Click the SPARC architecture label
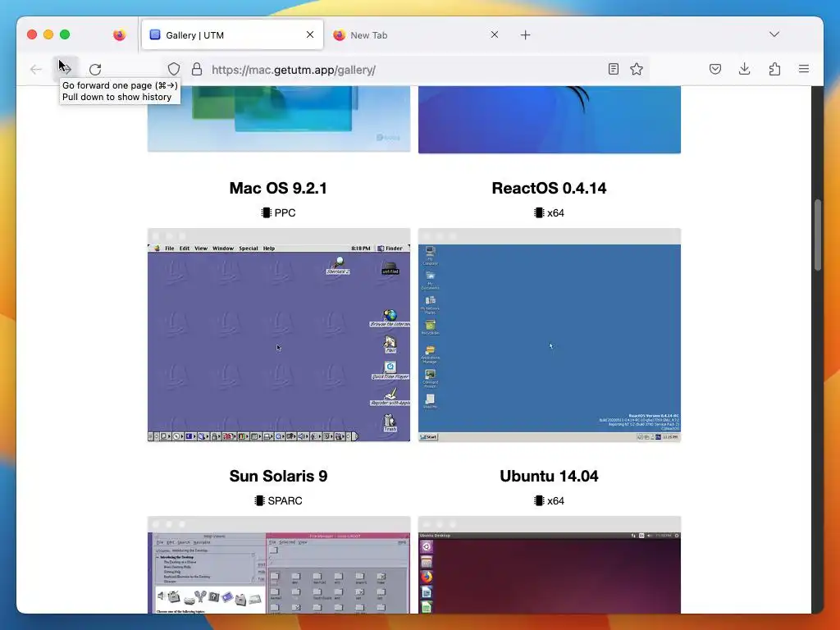 (285, 501)
